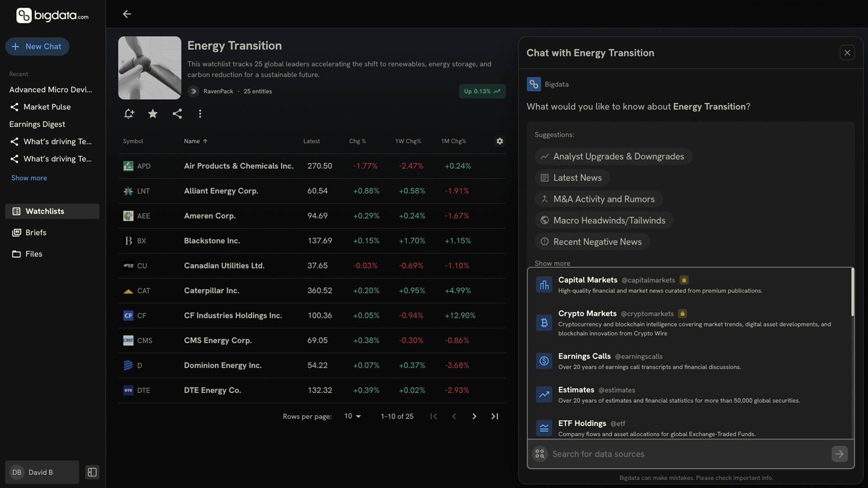Select Macro Headwinds/Tailwinds suggestion
The width and height of the screenshot is (868, 488).
click(x=604, y=220)
